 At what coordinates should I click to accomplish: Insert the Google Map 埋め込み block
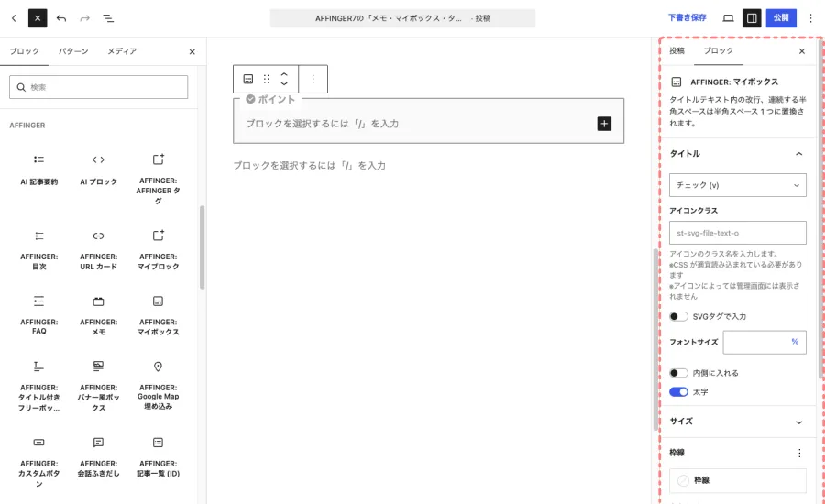[x=158, y=386]
